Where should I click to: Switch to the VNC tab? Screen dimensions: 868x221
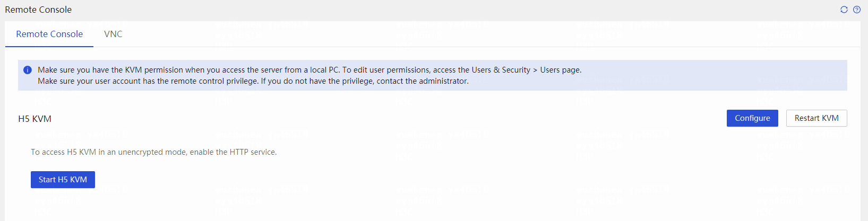(x=113, y=34)
